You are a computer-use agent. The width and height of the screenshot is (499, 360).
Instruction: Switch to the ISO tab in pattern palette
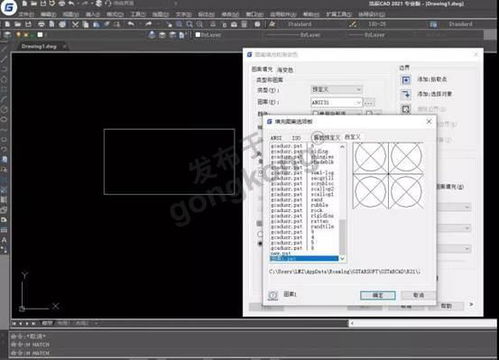point(296,138)
